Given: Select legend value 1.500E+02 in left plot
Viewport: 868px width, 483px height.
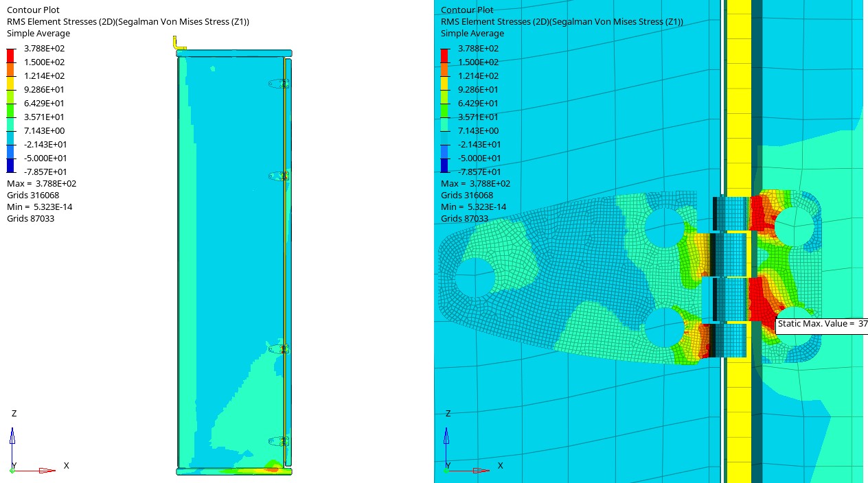Looking at the screenshot, I should pos(44,62).
